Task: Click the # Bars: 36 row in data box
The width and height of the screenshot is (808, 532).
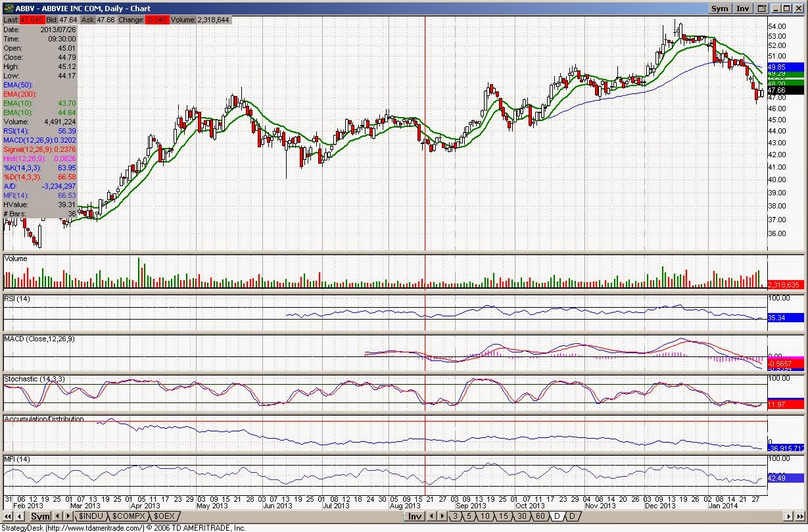Action: pyautogui.click(x=40, y=214)
